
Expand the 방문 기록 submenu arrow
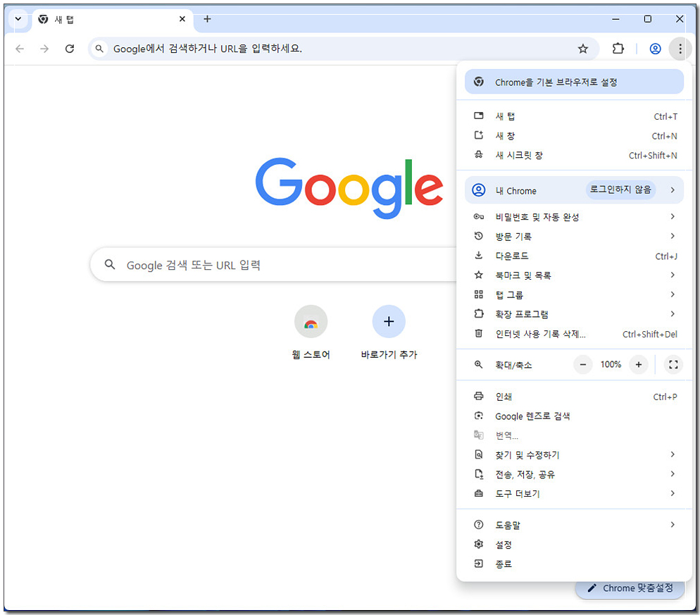673,236
